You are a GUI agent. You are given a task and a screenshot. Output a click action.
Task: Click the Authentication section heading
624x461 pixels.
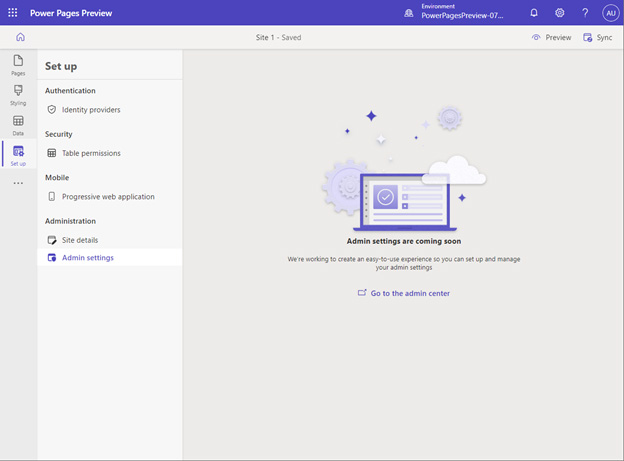pyautogui.click(x=70, y=91)
